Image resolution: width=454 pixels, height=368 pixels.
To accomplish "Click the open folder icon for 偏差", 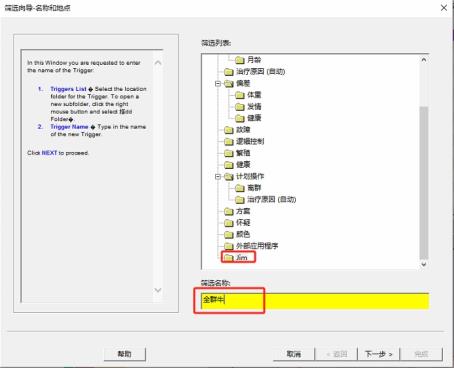I will (x=229, y=83).
